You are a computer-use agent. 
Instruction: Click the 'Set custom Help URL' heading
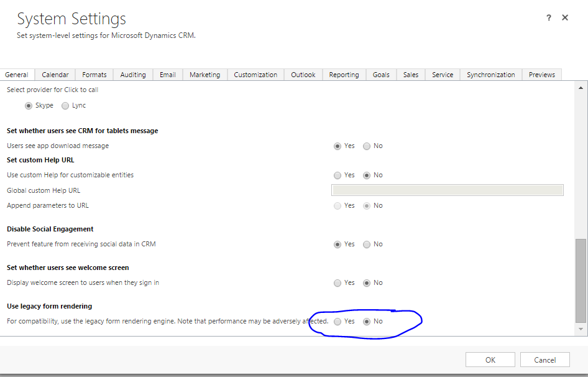pos(40,160)
